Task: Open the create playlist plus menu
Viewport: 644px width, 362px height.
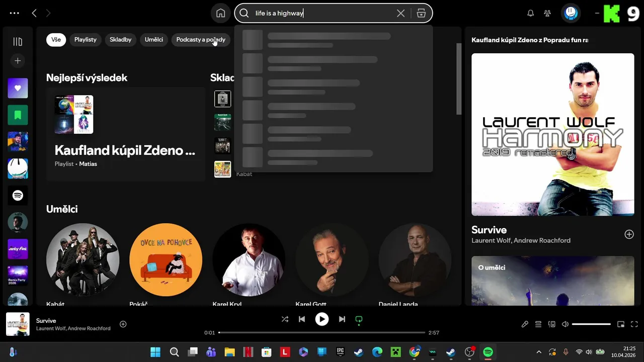Action: tap(18, 61)
